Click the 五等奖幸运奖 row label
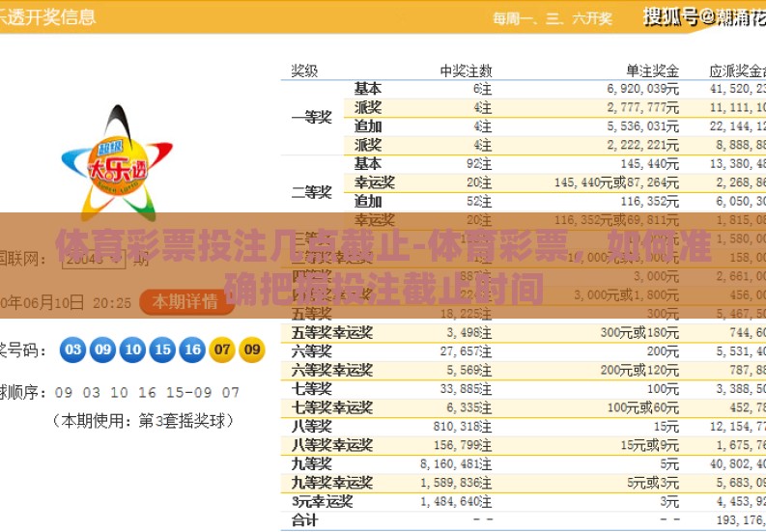Viewport: 766px width, 532px height. coord(332,333)
